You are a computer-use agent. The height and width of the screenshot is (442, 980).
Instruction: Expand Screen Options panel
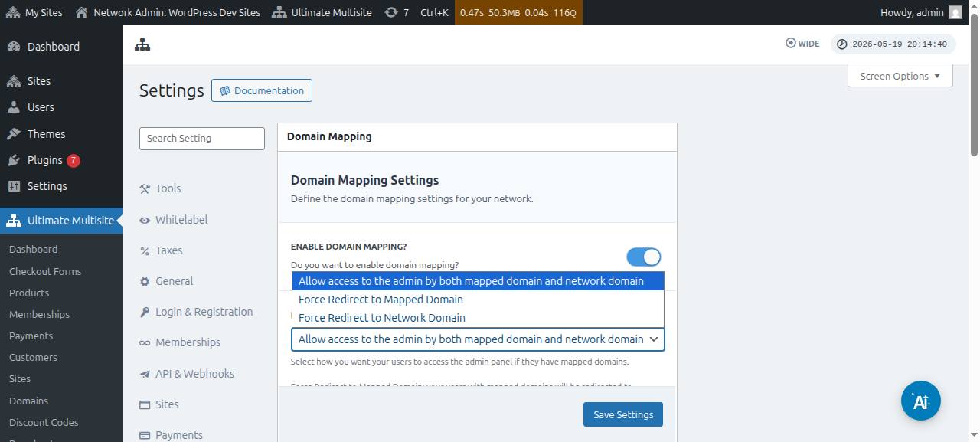(900, 76)
